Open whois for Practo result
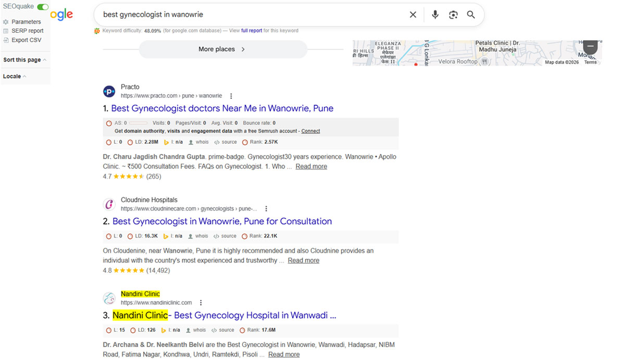 coord(198,142)
